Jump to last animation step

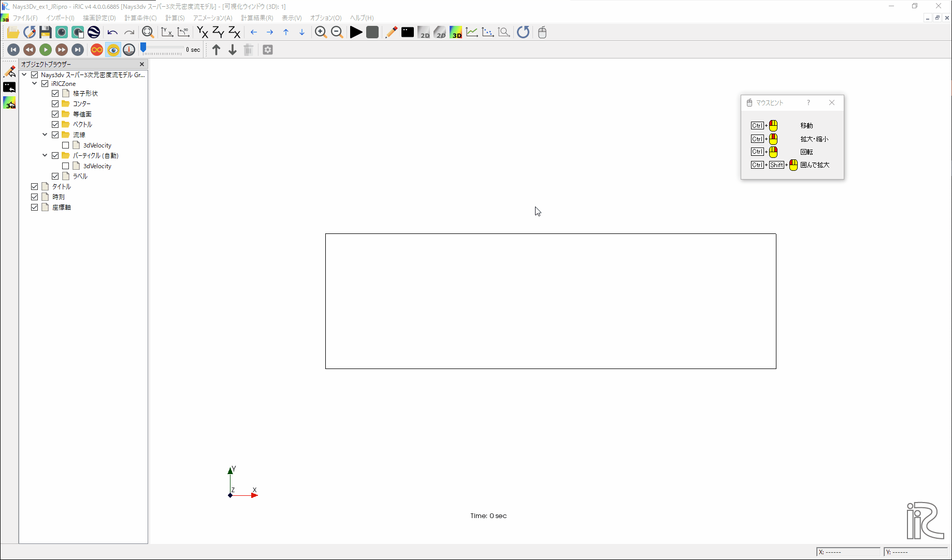pyautogui.click(x=78, y=50)
